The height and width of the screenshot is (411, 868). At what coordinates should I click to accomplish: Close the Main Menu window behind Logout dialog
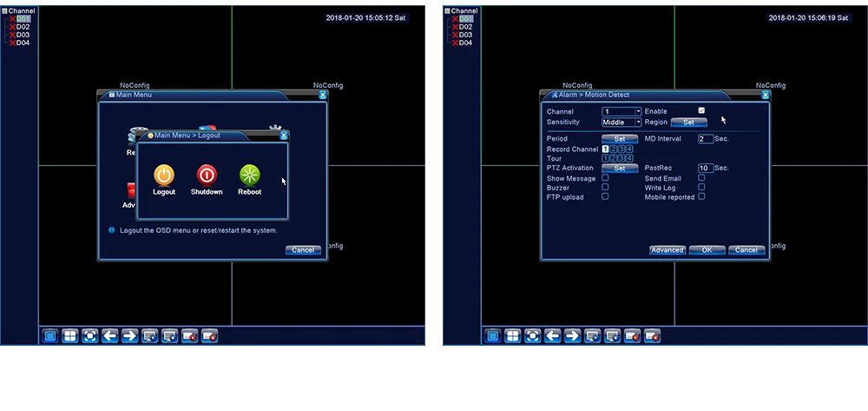tap(323, 96)
